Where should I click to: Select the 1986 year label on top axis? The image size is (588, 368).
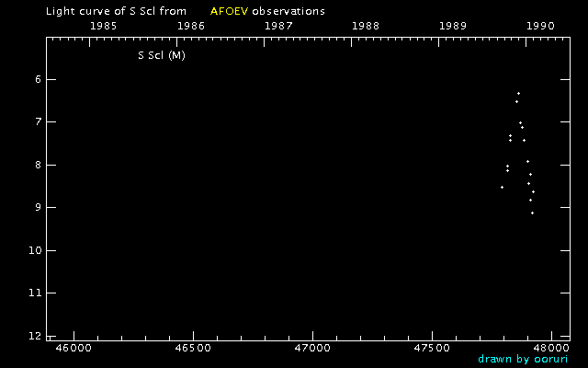pyautogui.click(x=190, y=26)
